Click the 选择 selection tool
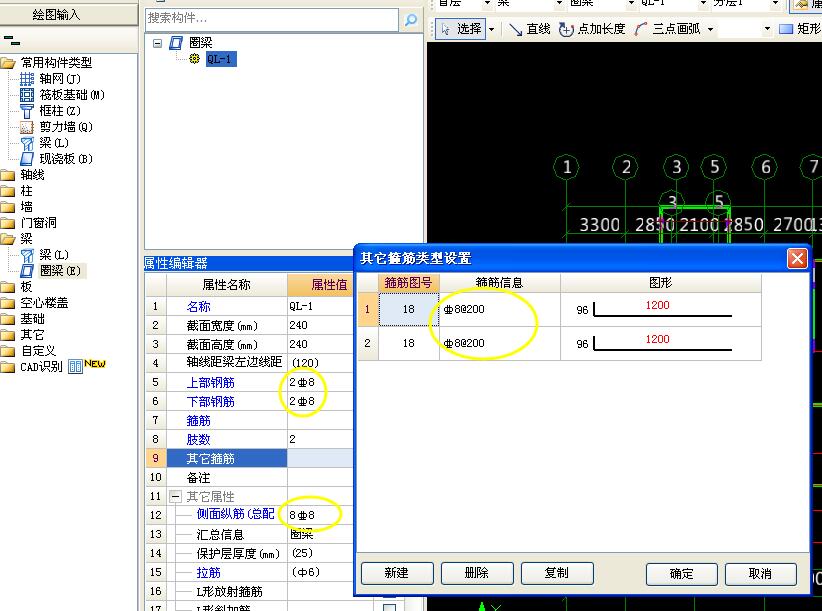 click(x=461, y=29)
